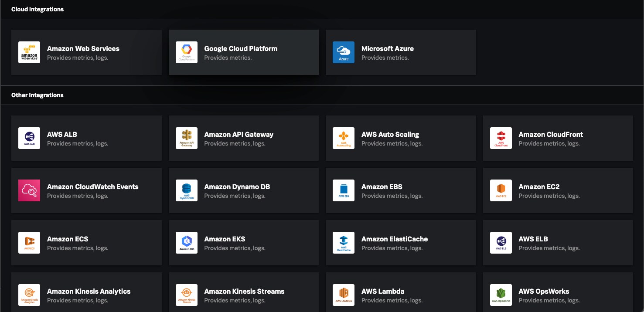The width and height of the screenshot is (644, 312).
Task: Click "Provides metrics, logs." under Amazon Dynamo DB
Action: [235, 196]
